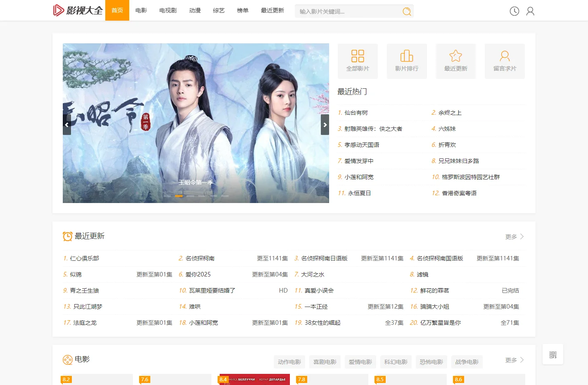Show the previous banner slide
The image size is (588, 385).
67,125
